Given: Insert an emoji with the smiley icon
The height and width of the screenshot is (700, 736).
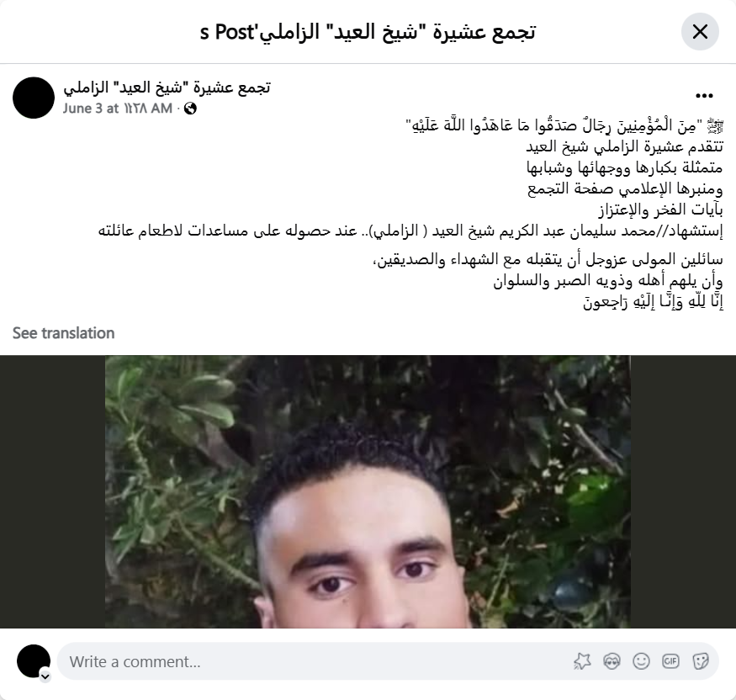Looking at the screenshot, I should click(641, 661).
